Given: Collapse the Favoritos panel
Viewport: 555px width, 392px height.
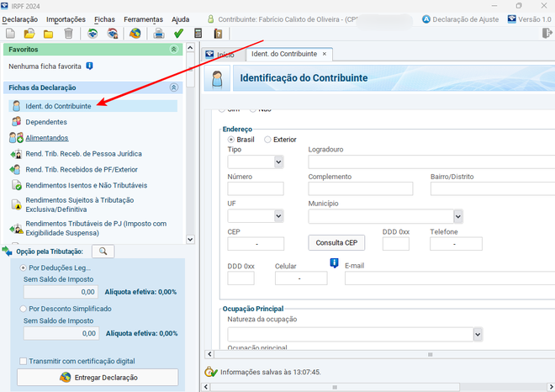Looking at the screenshot, I should click(174, 50).
